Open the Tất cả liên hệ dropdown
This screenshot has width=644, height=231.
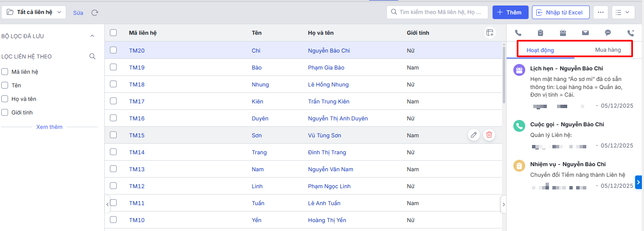34,12
